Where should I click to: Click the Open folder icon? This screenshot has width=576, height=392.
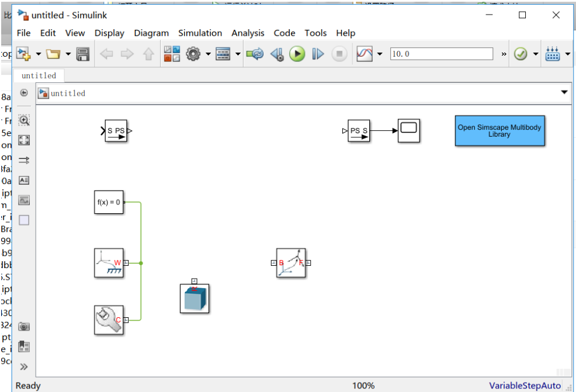53,54
